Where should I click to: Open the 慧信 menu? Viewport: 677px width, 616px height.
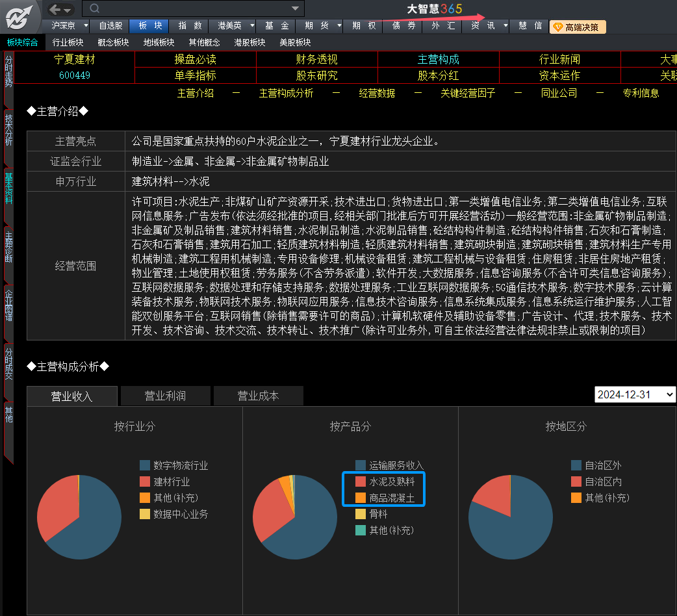coord(530,26)
